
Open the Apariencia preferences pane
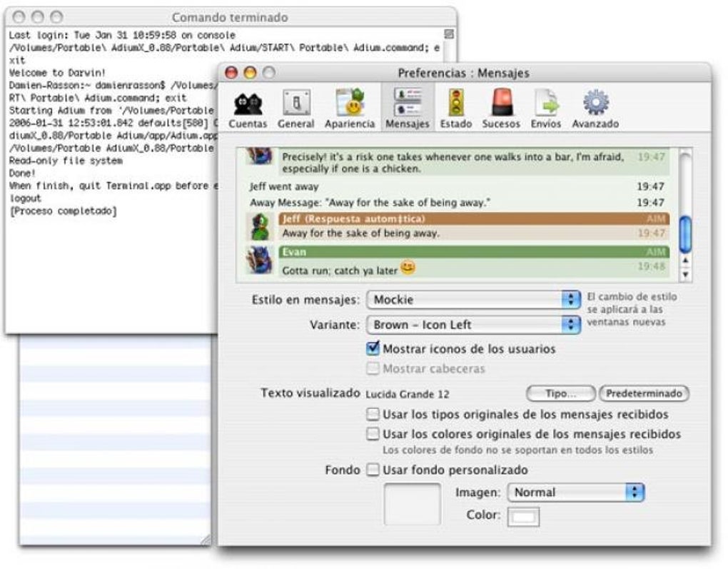tap(350, 109)
